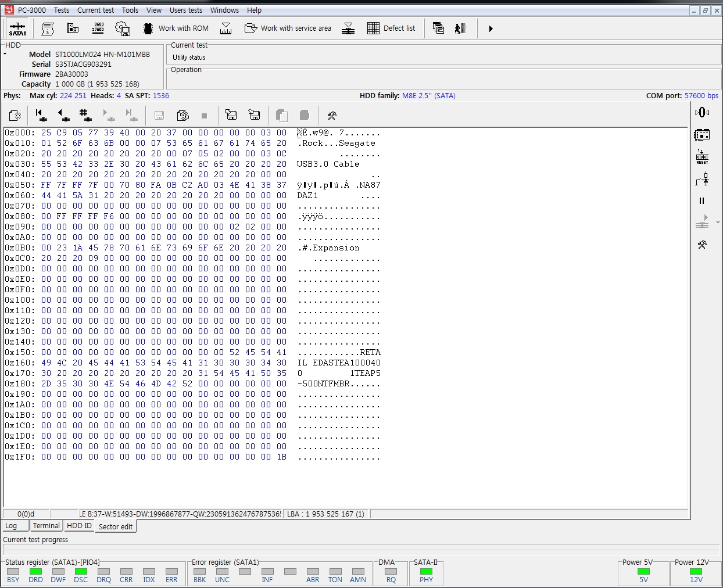
Task: Click Work with service area button
Action: 288,28
